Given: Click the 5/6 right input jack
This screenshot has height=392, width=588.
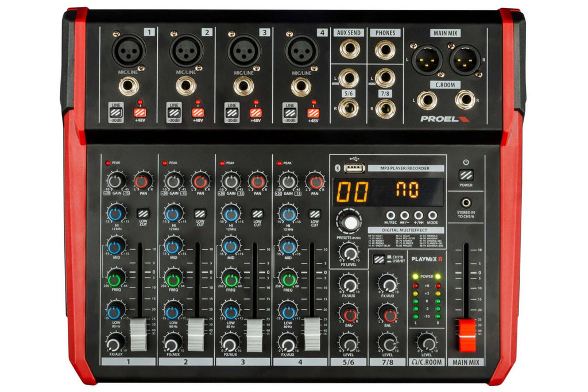Looking at the screenshot, I should click(349, 108).
